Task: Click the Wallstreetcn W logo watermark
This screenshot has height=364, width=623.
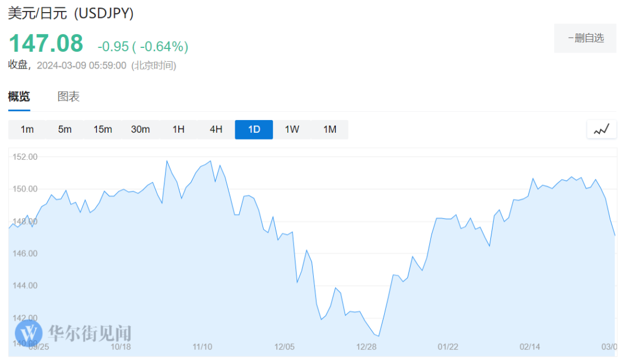Action: click(x=28, y=332)
